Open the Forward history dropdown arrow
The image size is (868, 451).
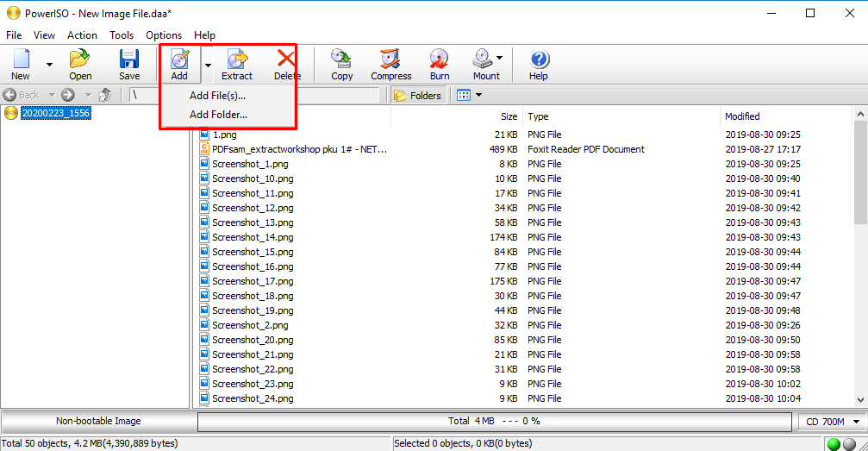(87, 95)
